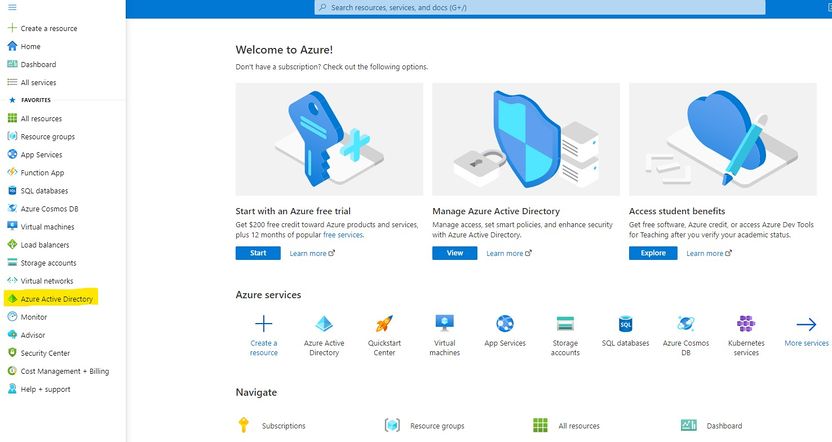
Task: Select Dashboard in the left menu
Action: (x=38, y=64)
